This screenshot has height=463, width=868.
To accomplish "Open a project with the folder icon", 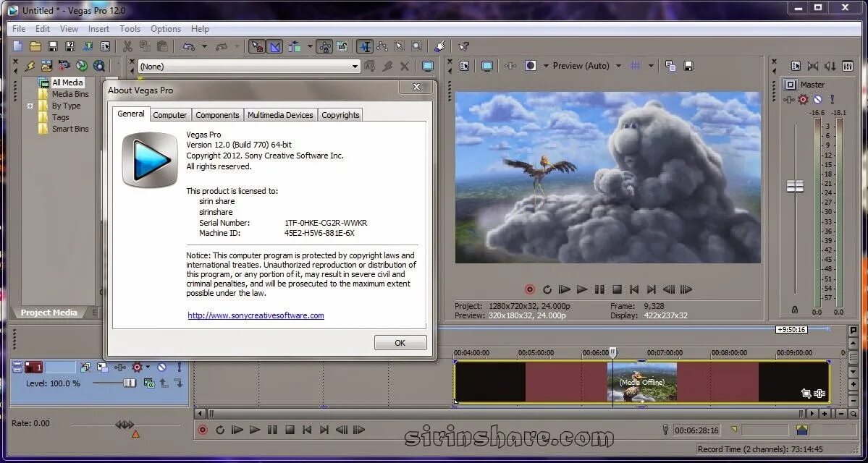I will (35, 46).
